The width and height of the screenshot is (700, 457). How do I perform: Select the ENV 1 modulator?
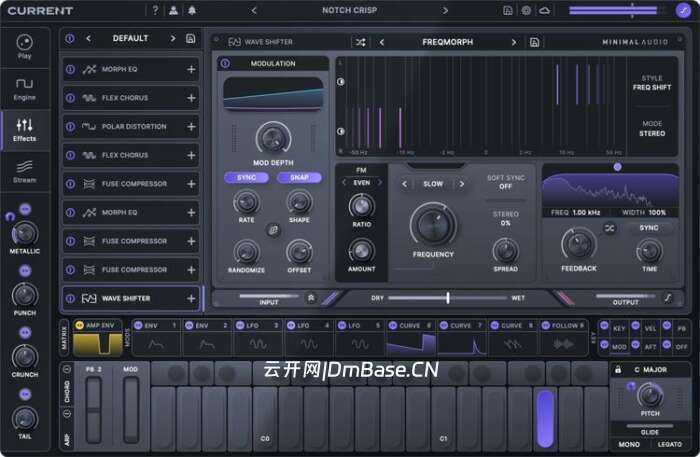point(156,338)
